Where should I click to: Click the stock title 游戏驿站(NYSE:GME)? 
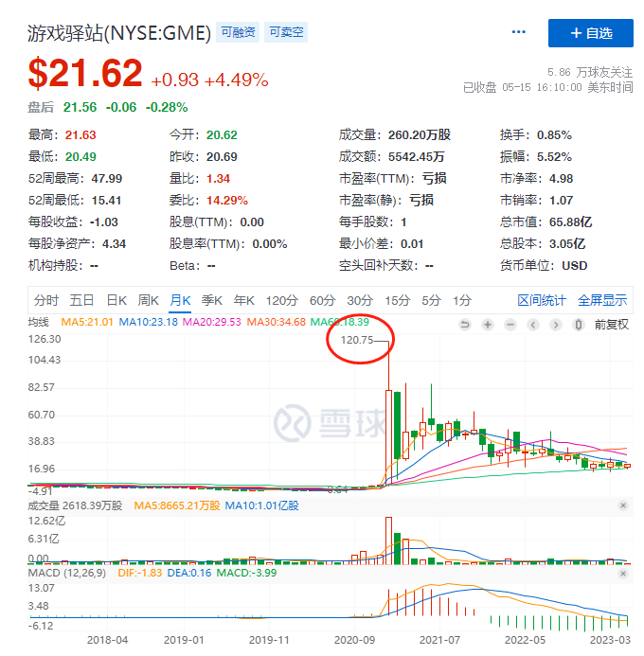(x=119, y=33)
